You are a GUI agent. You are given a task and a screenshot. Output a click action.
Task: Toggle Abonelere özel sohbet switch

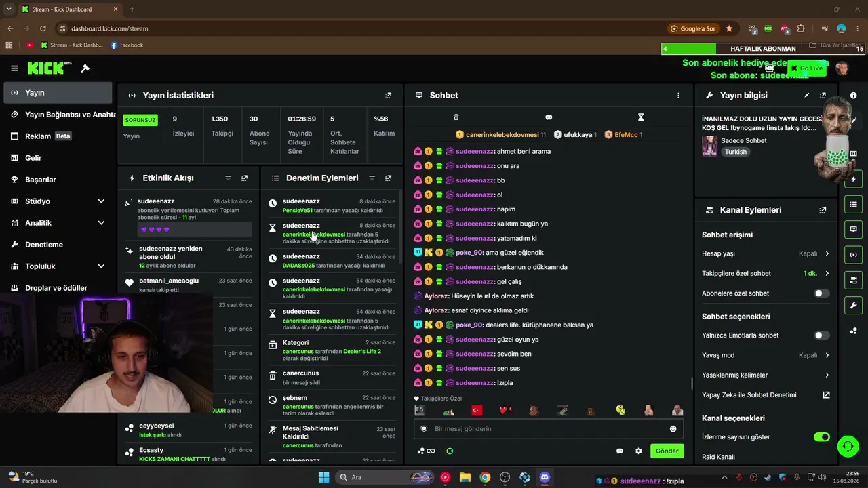[821, 293]
